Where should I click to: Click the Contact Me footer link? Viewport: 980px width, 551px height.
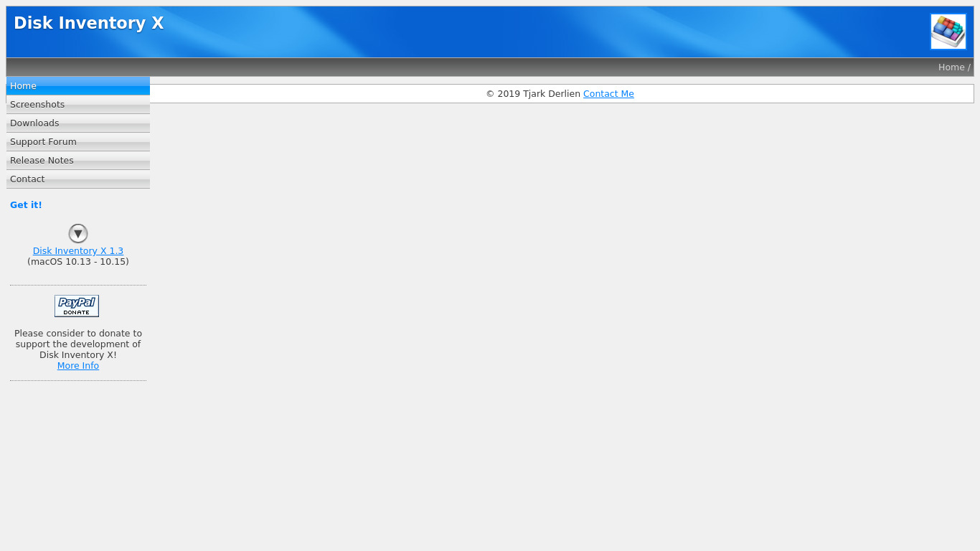[x=608, y=94]
